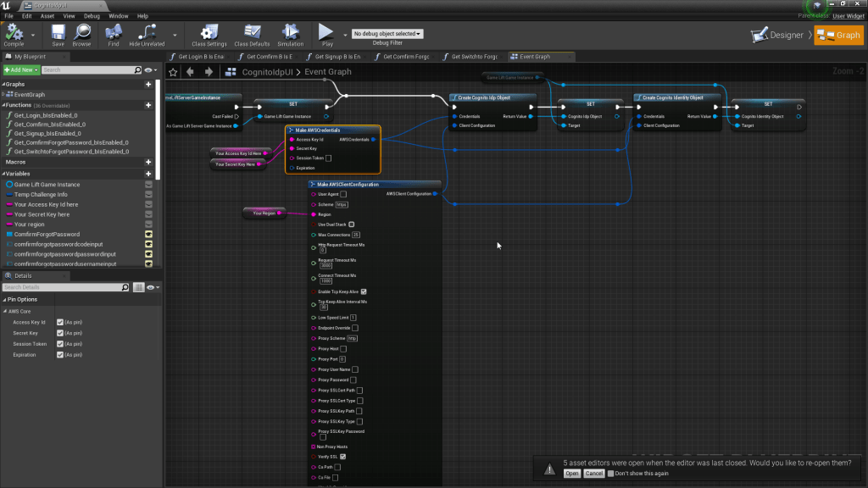This screenshot has height=488, width=868.
Task: Open the Add New dropdown
Action: tap(20, 69)
